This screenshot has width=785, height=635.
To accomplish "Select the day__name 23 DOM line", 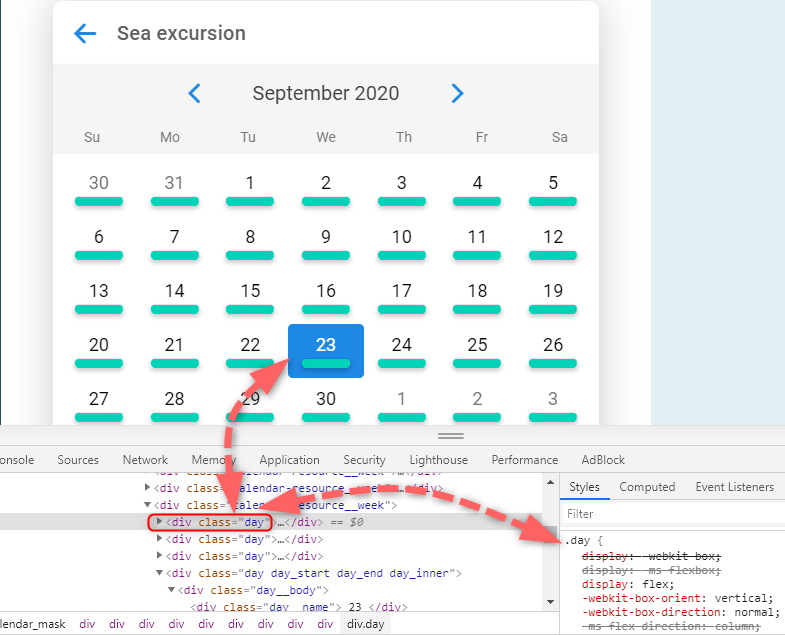I will pos(299,607).
